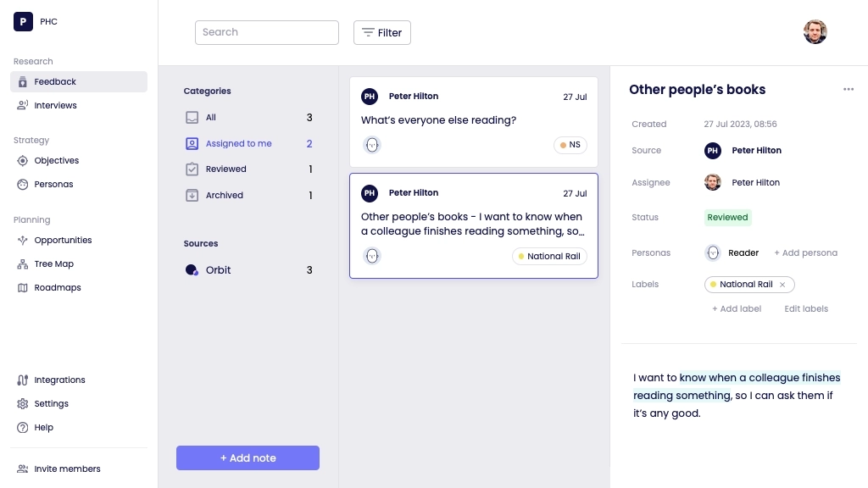Select the Assigned to me category

[x=240, y=143]
